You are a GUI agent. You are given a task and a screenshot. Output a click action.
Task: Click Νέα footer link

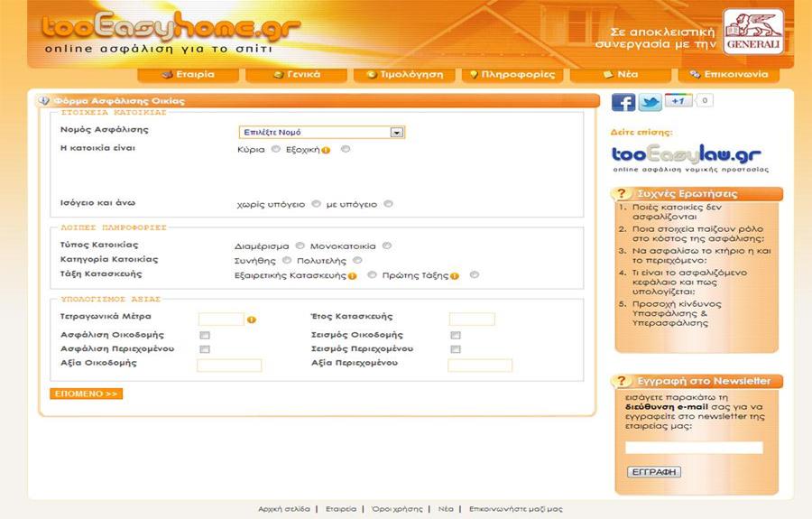click(x=446, y=509)
